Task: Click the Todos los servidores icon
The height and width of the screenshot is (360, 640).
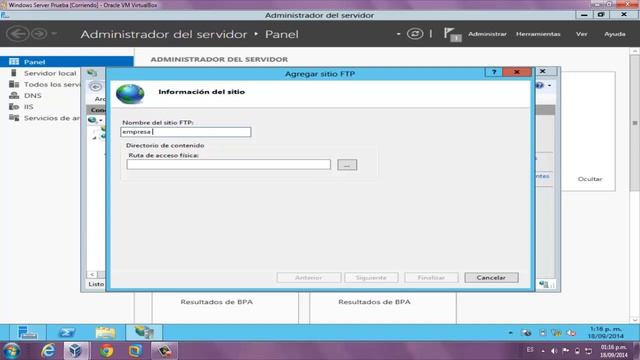Action: pyautogui.click(x=14, y=84)
